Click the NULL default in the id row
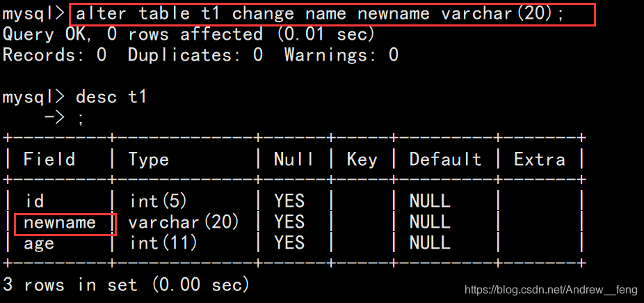 (430, 201)
